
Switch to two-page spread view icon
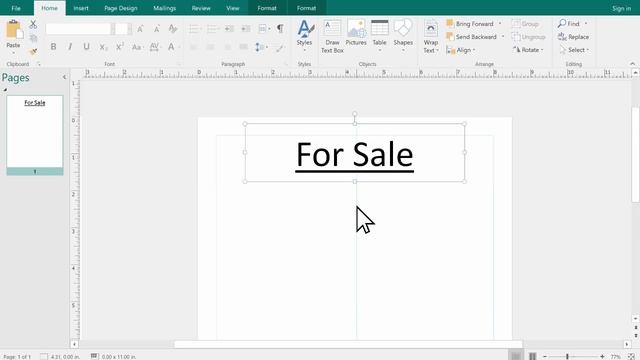[532, 356]
